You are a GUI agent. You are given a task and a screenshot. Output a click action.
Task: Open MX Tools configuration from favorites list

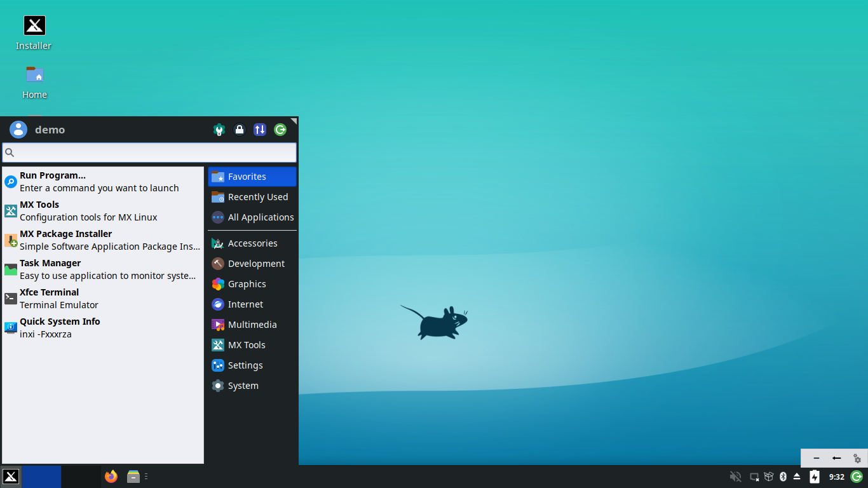(103, 211)
